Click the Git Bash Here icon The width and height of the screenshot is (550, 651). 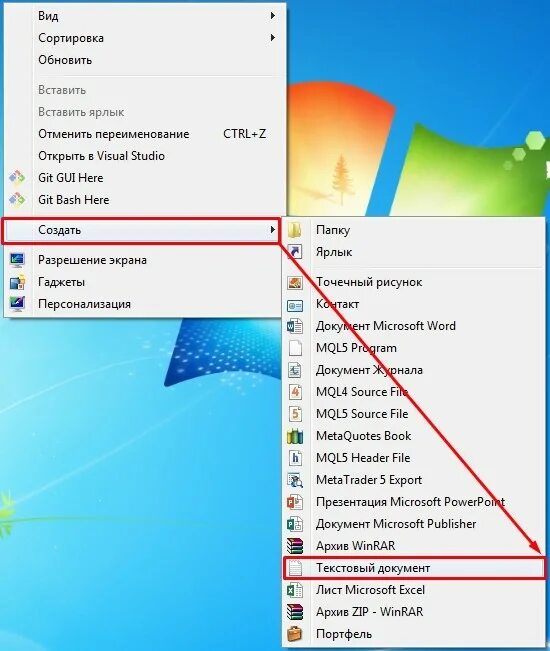17,200
